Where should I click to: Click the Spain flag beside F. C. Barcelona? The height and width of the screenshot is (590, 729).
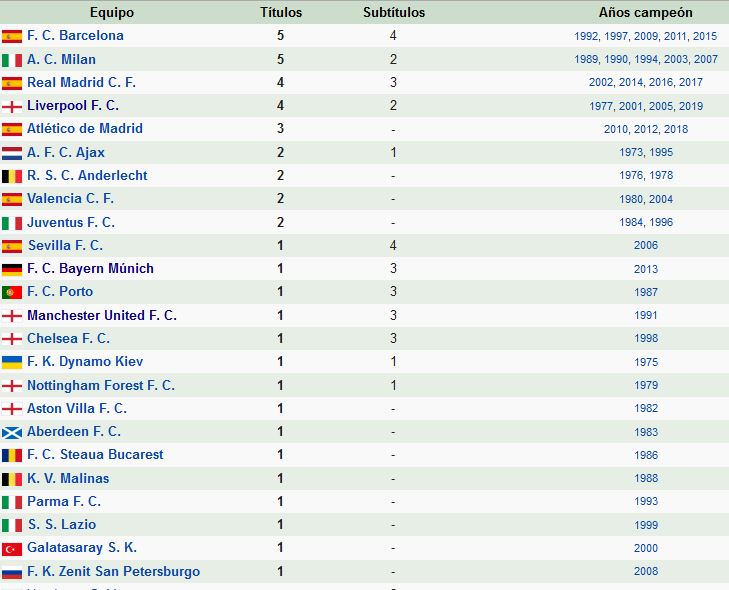12,36
